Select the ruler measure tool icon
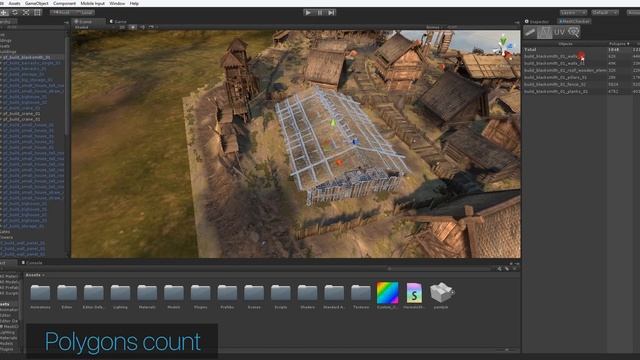The height and width of the screenshot is (360, 640). pyautogui.click(x=530, y=32)
